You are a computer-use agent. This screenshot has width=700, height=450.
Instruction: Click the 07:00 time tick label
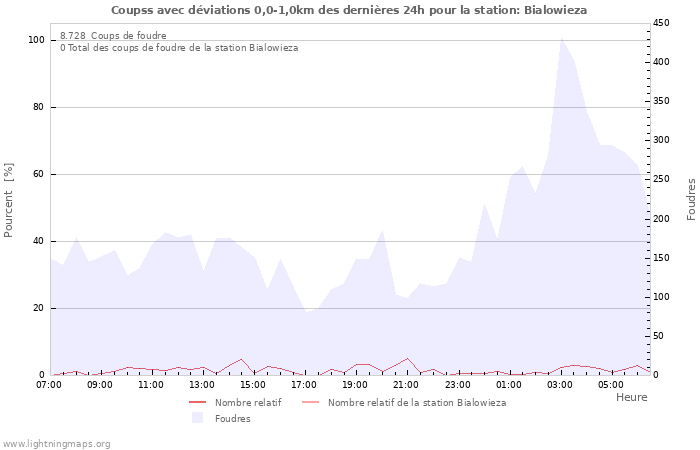(49, 384)
